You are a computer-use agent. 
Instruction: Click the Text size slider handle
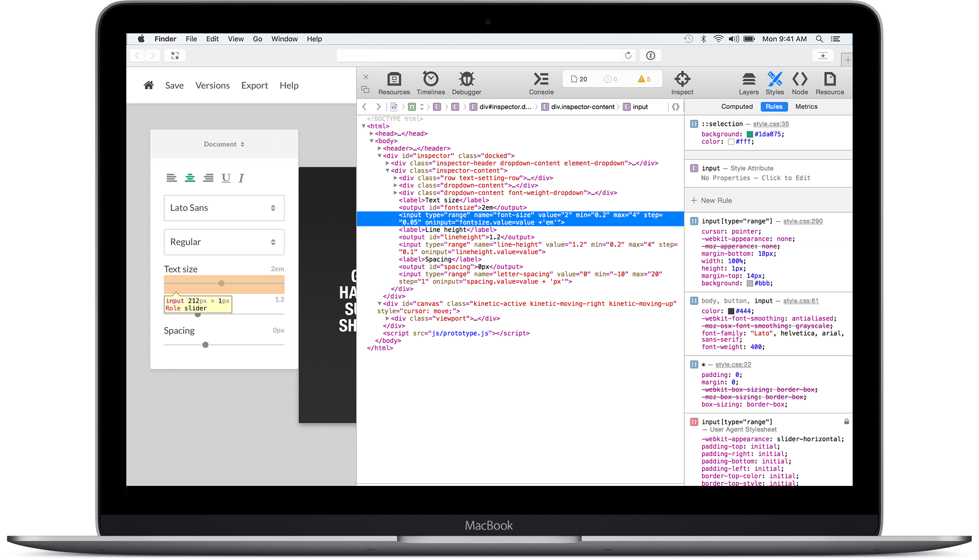(x=221, y=283)
